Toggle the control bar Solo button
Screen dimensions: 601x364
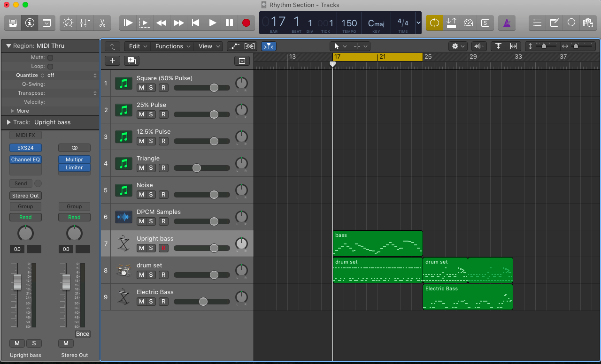point(485,23)
